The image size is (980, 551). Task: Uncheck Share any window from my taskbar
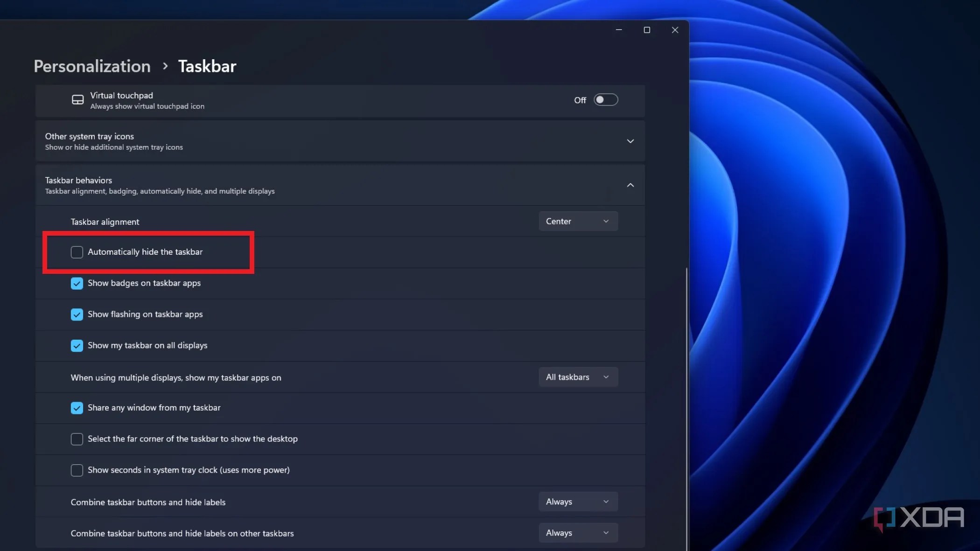[77, 408]
